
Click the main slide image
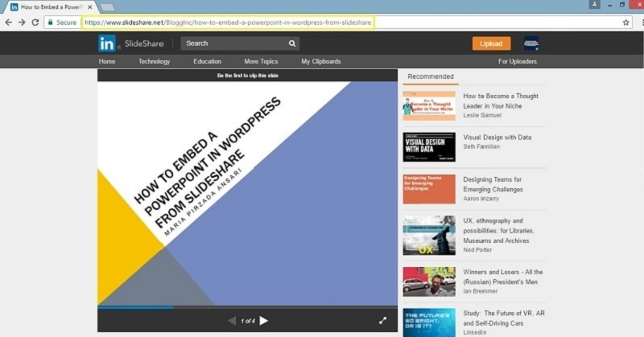[x=248, y=193]
